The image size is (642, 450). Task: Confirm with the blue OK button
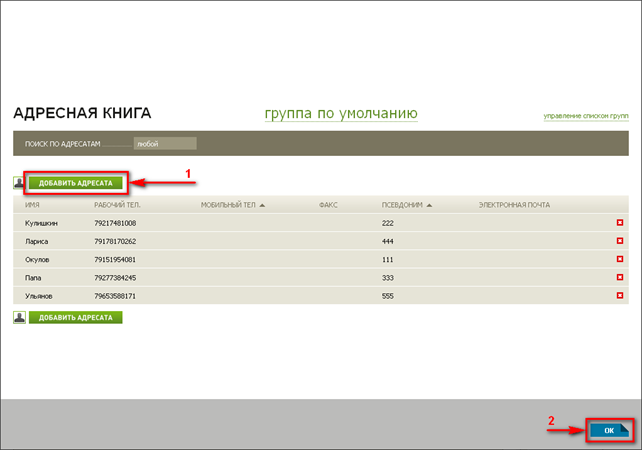pyautogui.click(x=609, y=429)
